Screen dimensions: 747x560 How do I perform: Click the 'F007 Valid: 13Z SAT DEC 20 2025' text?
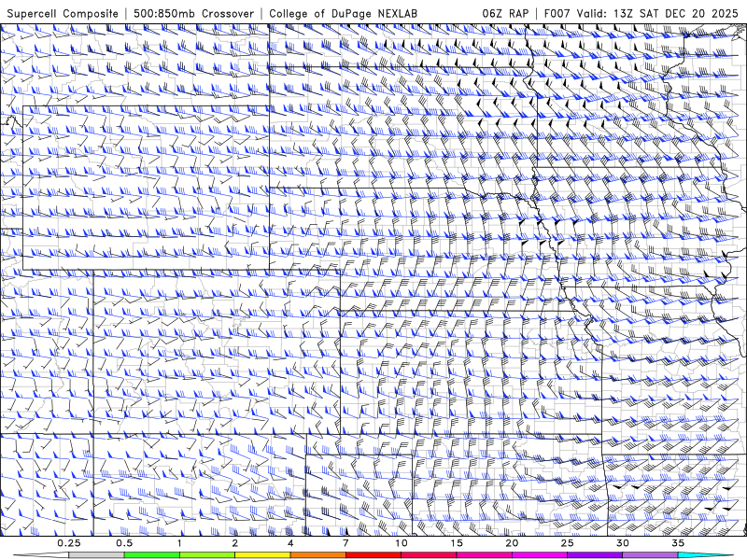coord(643,13)
